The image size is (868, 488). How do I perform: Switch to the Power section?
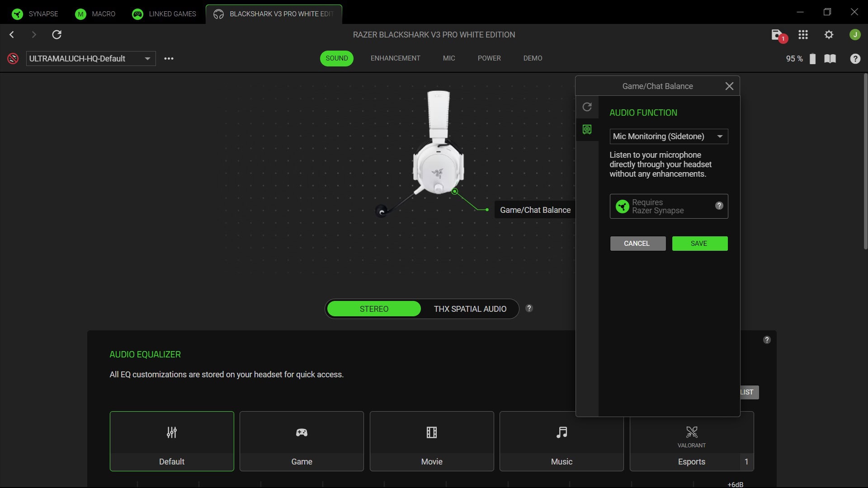point(489,58)
